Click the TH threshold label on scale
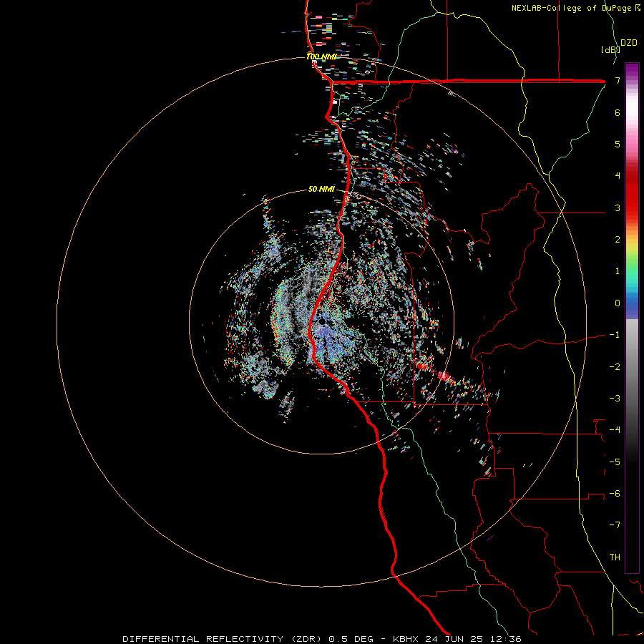 (x=615, y=557)
